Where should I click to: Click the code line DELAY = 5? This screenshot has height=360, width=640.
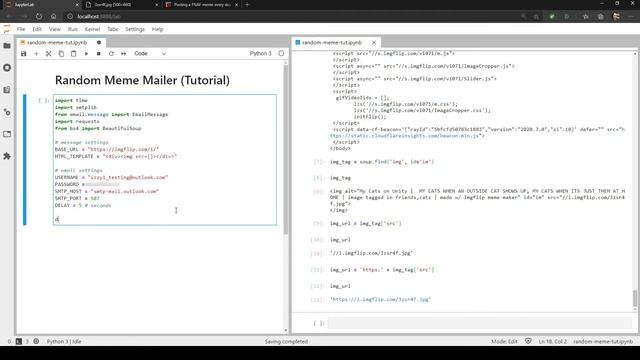tap(83, 205)
